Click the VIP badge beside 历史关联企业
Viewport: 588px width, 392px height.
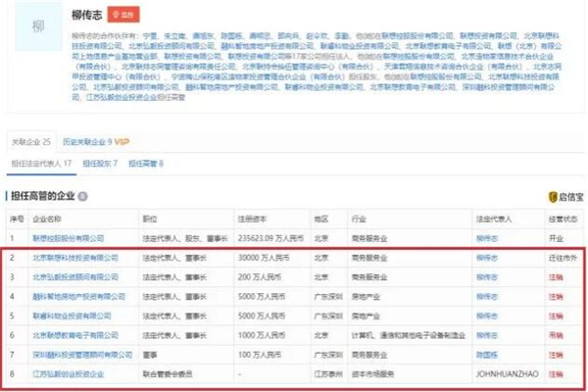point(122,142)
